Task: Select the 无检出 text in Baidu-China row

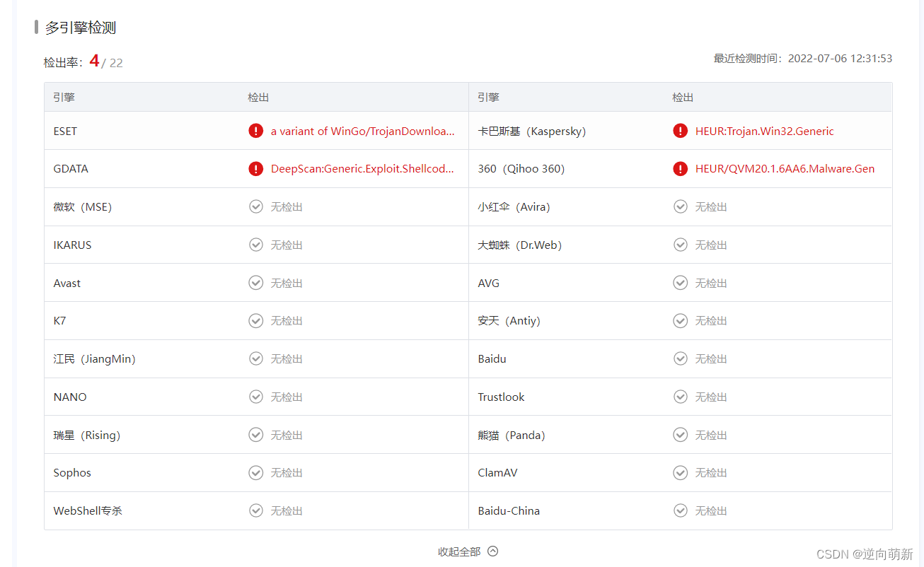Action: click(711, 510)
